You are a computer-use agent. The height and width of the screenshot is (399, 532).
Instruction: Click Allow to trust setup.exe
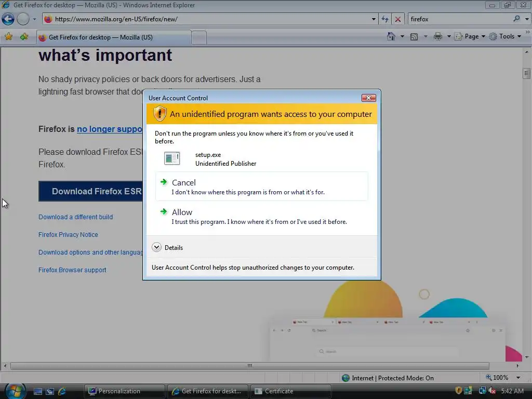[262, 217]
